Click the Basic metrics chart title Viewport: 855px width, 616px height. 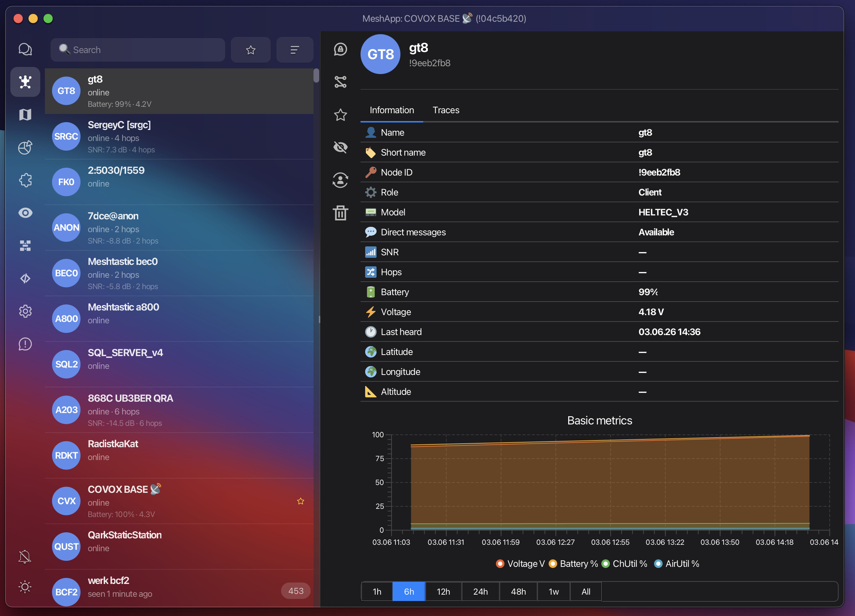click(600, 421)
